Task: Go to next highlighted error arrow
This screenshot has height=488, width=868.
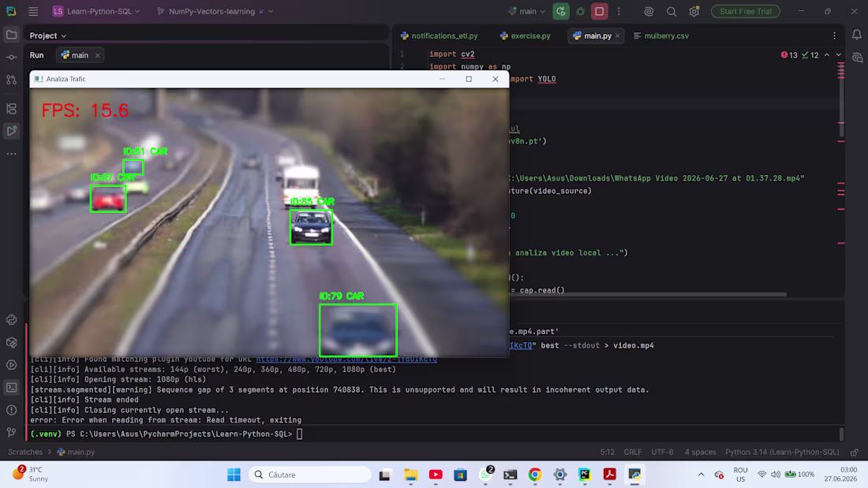Action: (x=839, y=55)
